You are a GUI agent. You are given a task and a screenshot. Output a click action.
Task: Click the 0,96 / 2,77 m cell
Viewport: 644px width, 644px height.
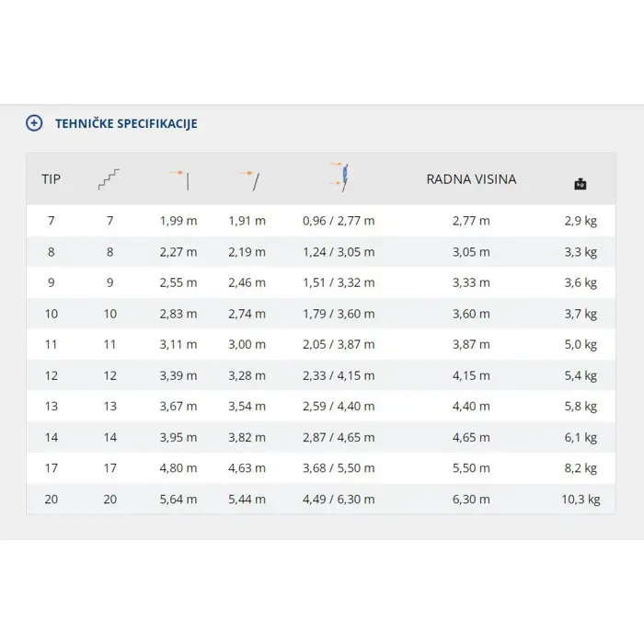pos(339,221)
